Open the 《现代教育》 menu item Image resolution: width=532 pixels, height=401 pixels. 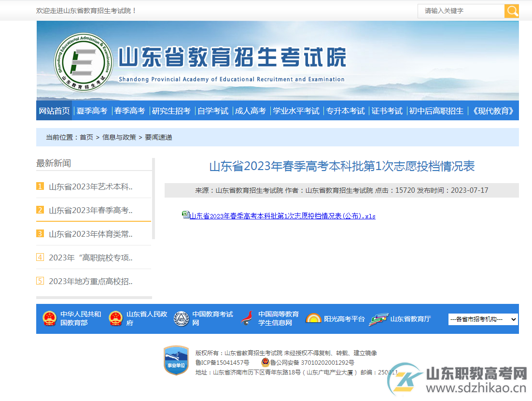494,111
